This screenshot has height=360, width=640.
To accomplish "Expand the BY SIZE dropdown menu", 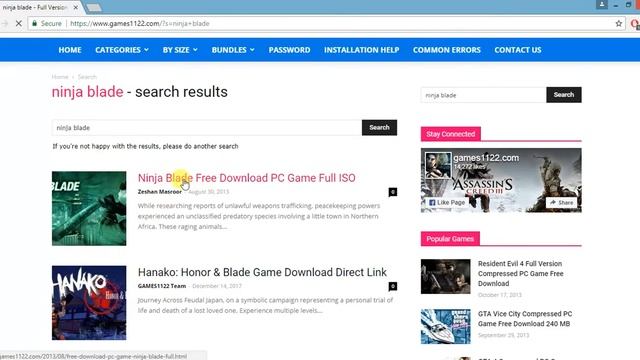I will 180,50.
